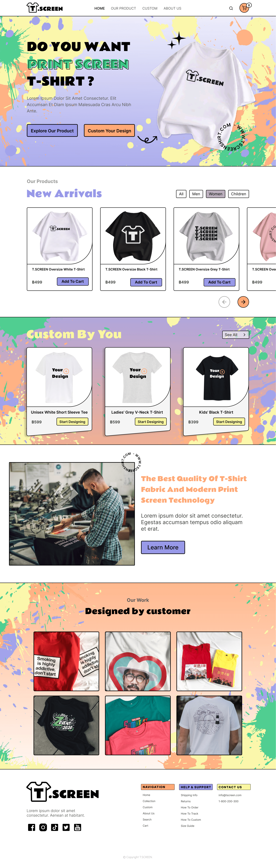Filter new arrivals by Men
This screenshot has height=868, width=276.
(x=196, y=194)
